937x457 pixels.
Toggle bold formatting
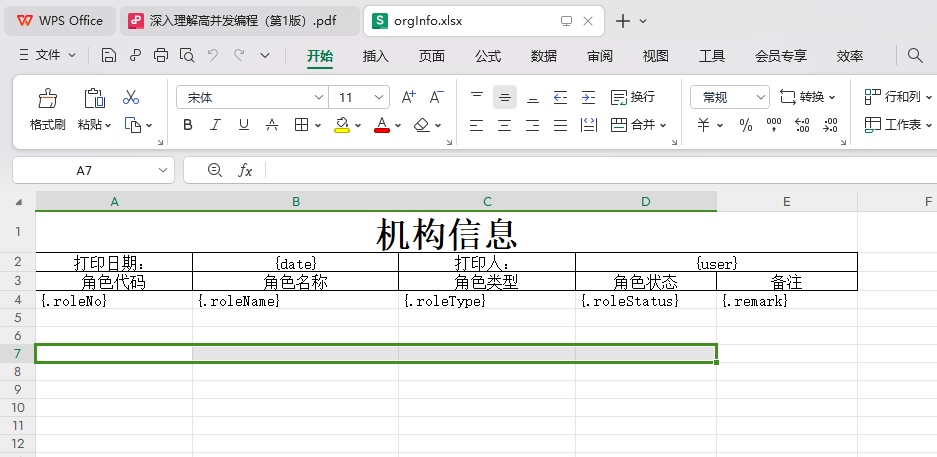[x=187, y=125]
